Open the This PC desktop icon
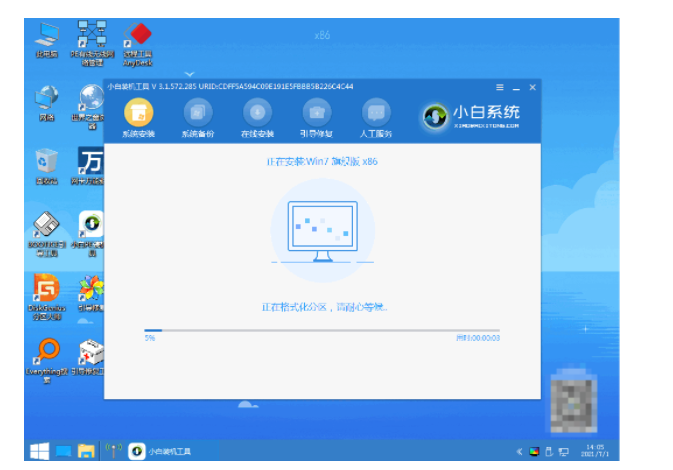Screen dimensions: 673x470 pos(46,36)
